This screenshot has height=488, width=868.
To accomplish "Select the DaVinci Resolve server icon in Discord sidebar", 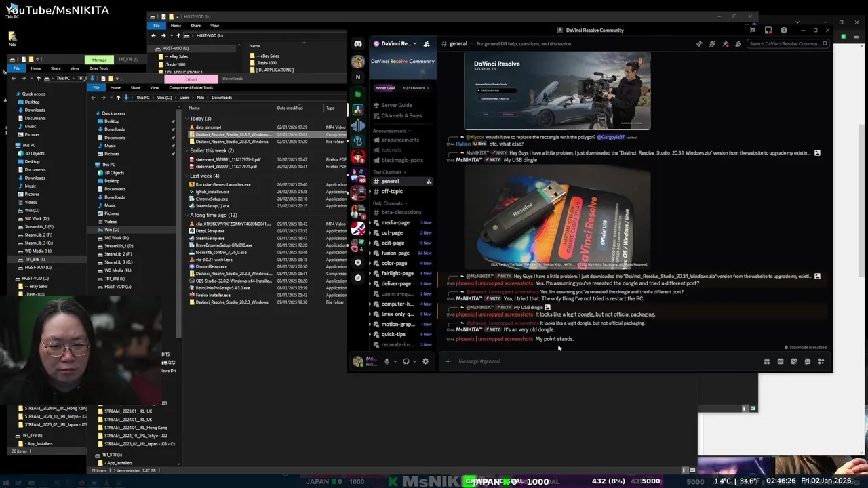I will click(x=357, y=110).
